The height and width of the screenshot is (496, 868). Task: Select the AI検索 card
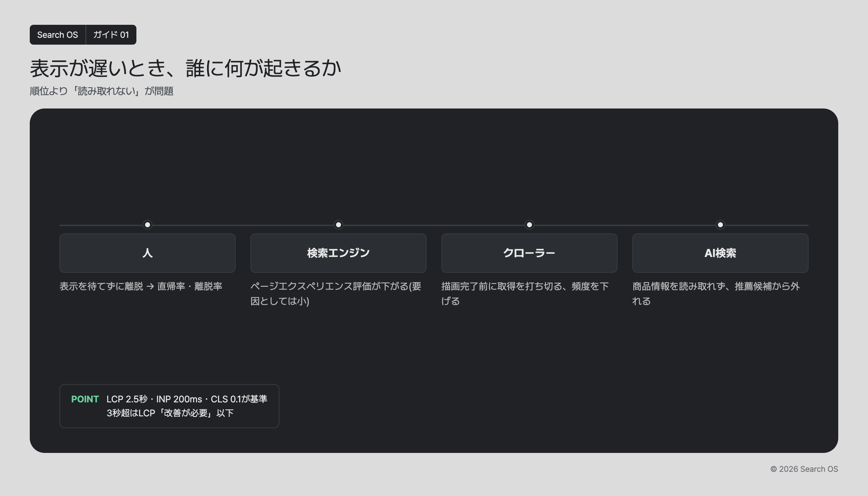[720, 253]
